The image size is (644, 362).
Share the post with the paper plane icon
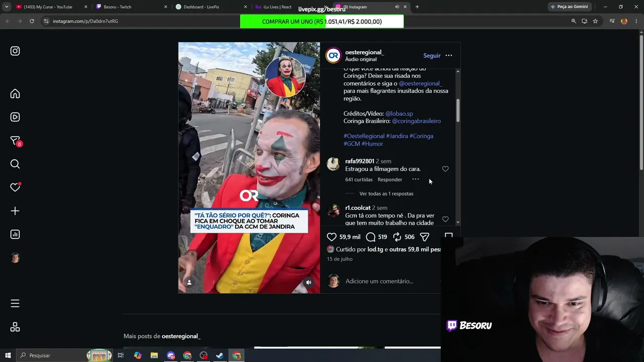coord(425,237)
